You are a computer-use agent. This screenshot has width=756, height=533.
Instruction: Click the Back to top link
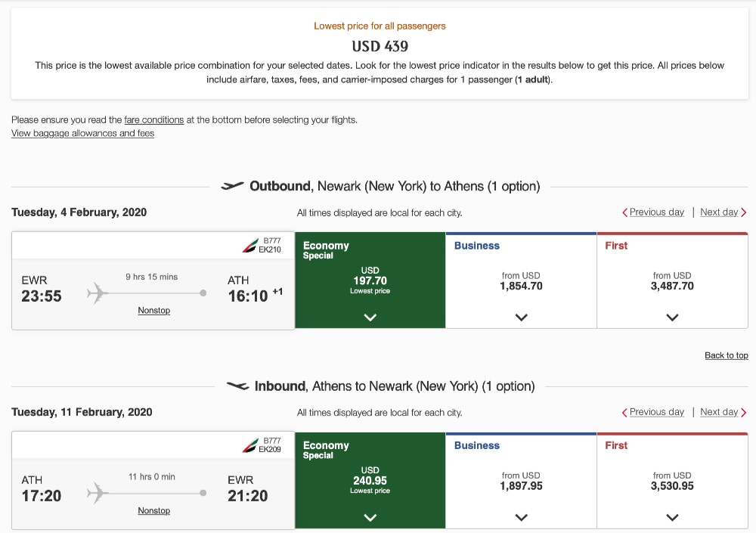tap(726, 355)
